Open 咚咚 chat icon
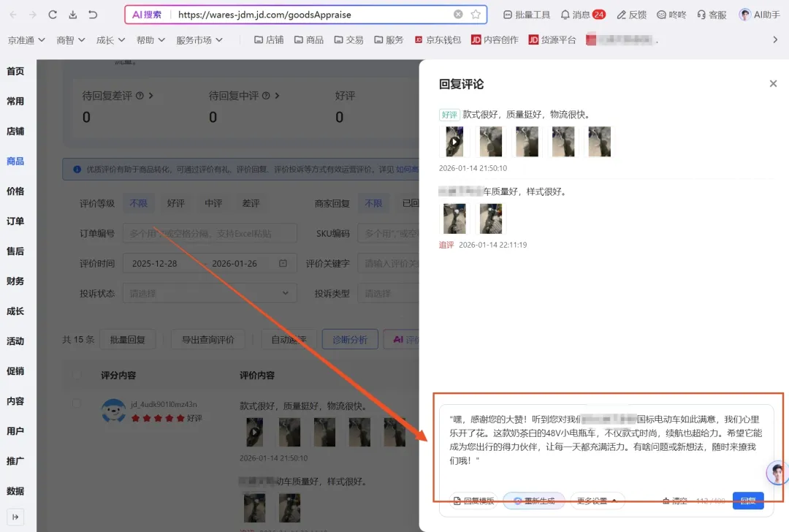Image resolution: width=789 pixels, height=532 pixels. (x=671, y=15)
